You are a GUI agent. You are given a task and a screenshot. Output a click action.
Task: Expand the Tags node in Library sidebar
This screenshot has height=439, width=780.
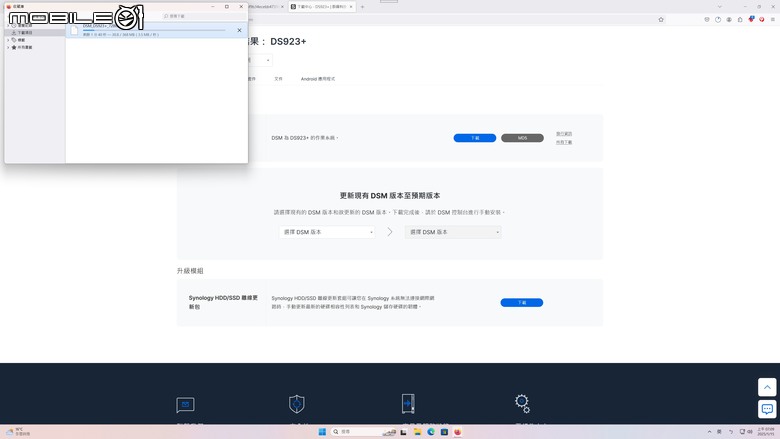click(8, 40)
